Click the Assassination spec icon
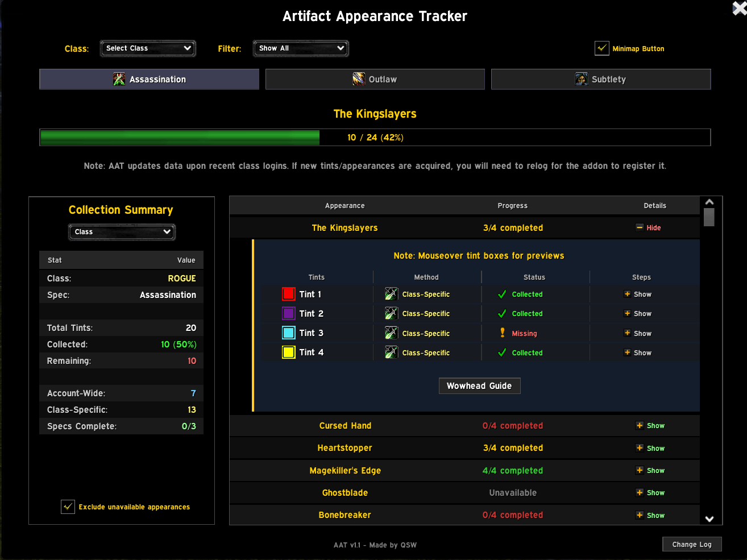This screenshot has height=560, width=747. click(119, 80)
